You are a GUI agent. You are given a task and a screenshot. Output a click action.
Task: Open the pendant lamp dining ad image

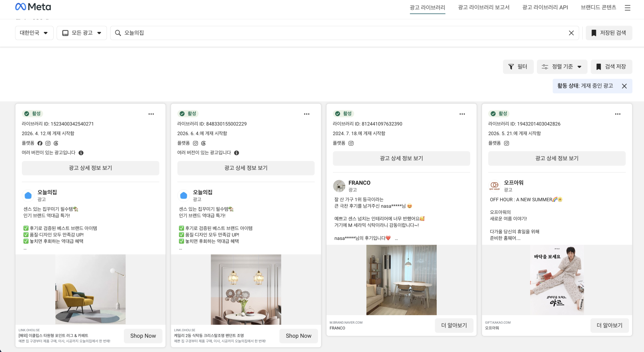pyautogui.click(x=246, y=290)
